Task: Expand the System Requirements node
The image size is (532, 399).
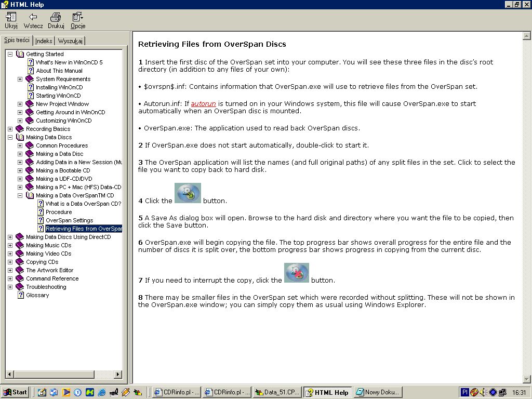Action: [20, 79]
